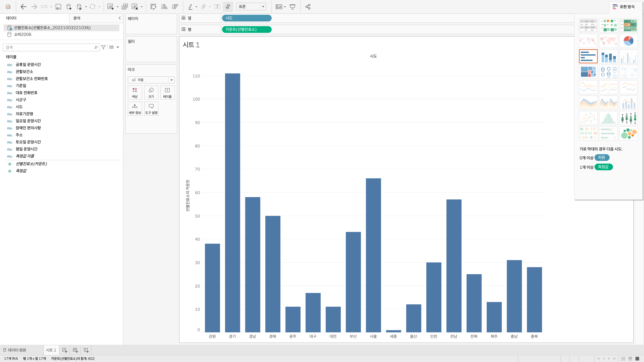Click the 시도 pill on columns shelf
Image resolution: width=644 pixels, height=362 pixels.
pyautogui.click(x=246, y=18)
